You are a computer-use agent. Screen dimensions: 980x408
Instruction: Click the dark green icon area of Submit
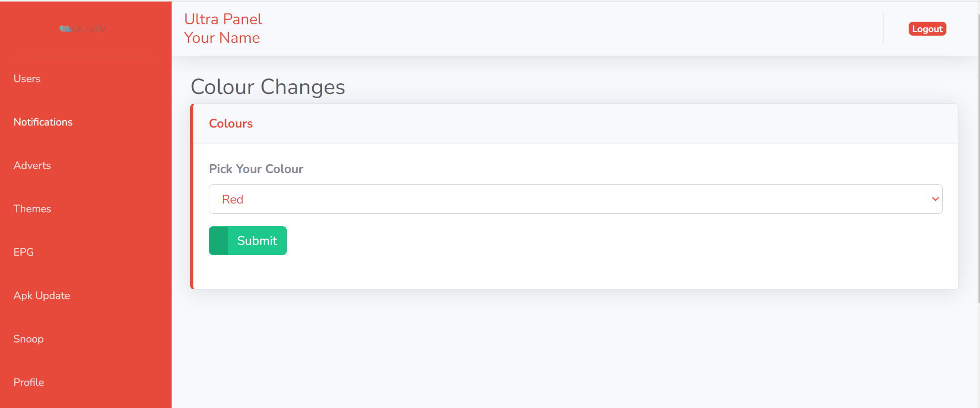tap(218, 241)
